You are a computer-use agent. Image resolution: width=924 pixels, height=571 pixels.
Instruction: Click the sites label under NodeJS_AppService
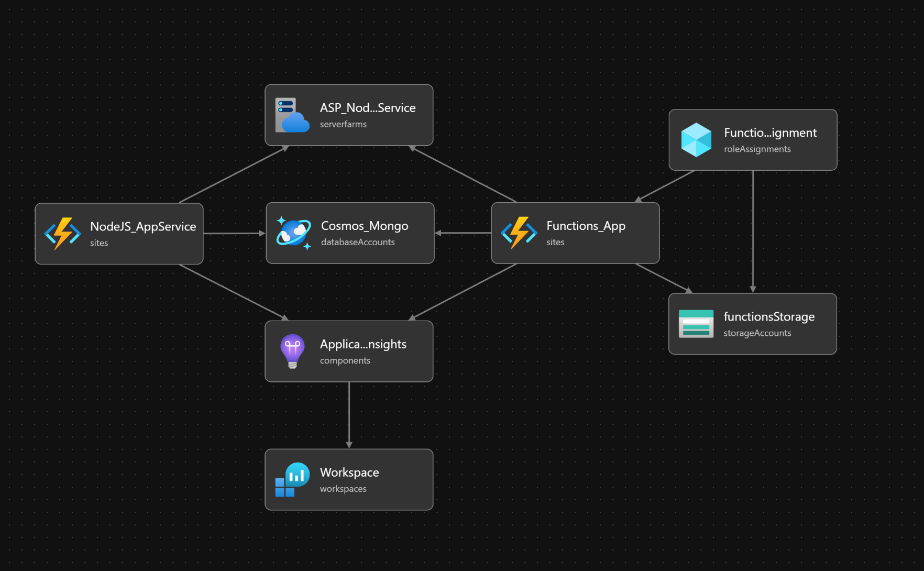tap(99, 243)
